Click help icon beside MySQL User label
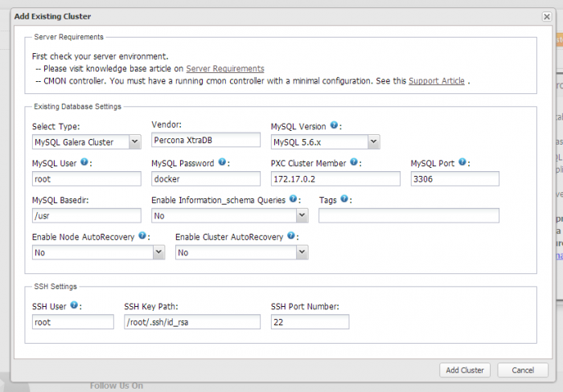The height and width of the screenshot is (392, 563). 84,162
